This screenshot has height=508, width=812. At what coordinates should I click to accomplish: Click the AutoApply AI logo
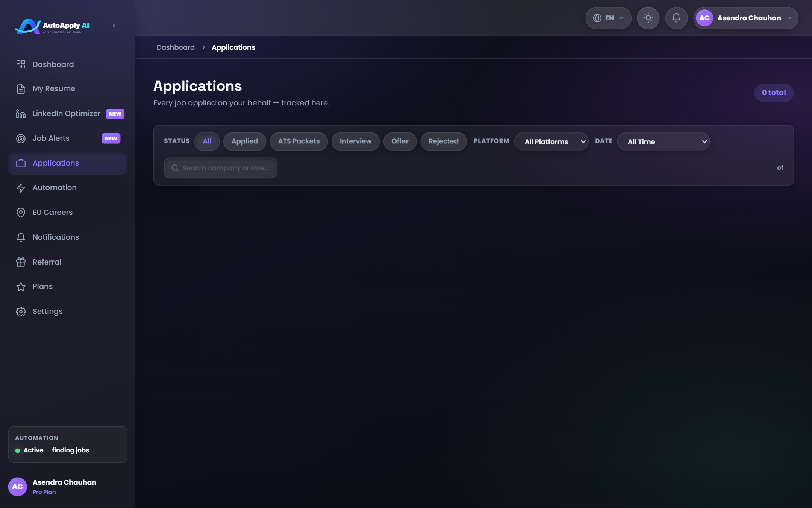(x=52, y=26)
